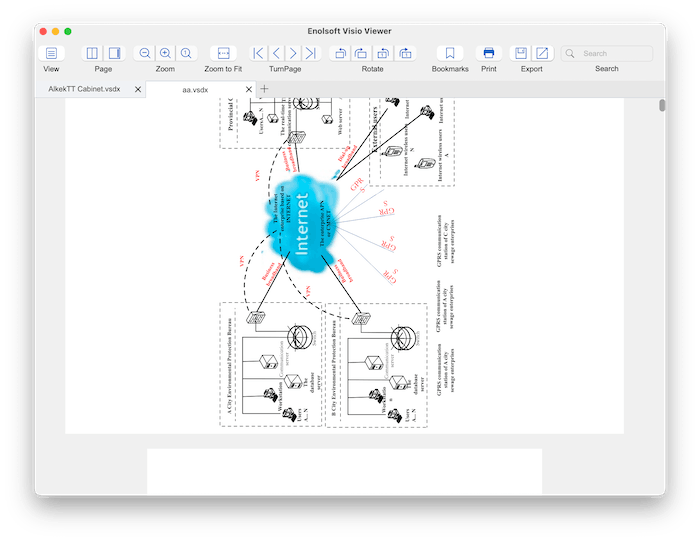Jump to the last page
The height and width of the screenshot is (541, 700).
(312, 53)
